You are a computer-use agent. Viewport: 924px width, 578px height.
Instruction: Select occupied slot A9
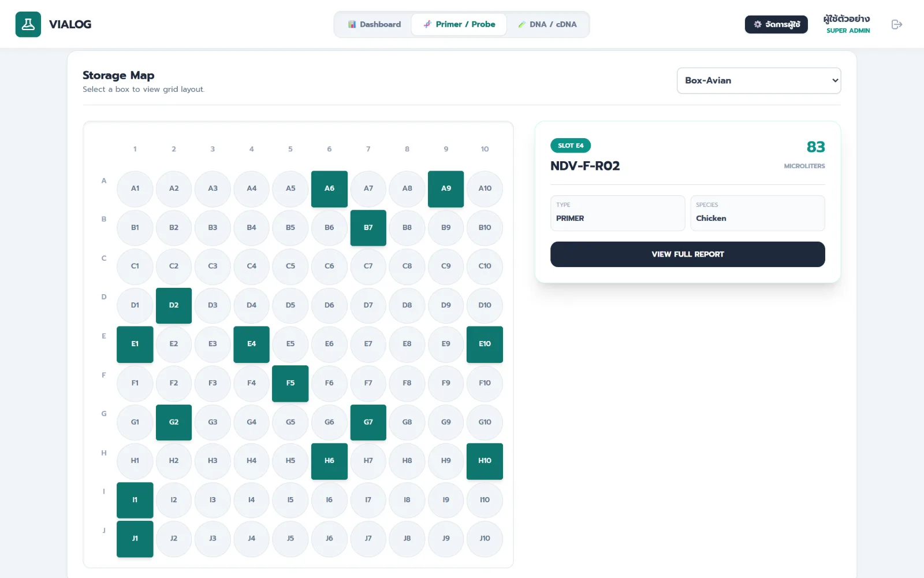pos(446,188)
